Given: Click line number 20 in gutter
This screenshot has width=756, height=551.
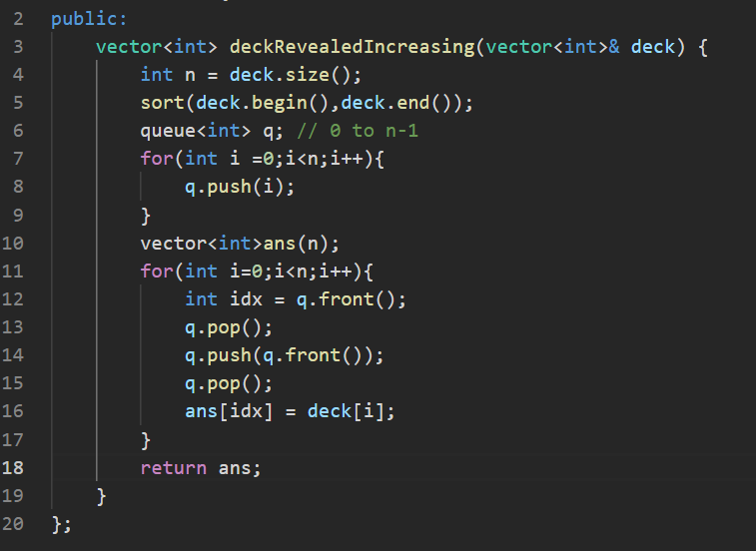Looking at the screenshot, I should (x=13, y=523).
